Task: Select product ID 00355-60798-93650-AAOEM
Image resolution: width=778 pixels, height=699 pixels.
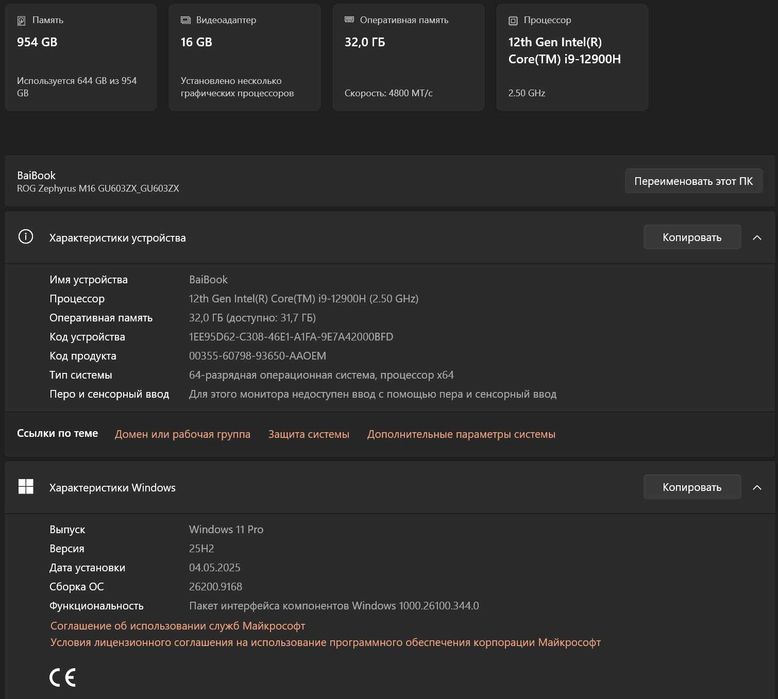Action: point(258,356)
